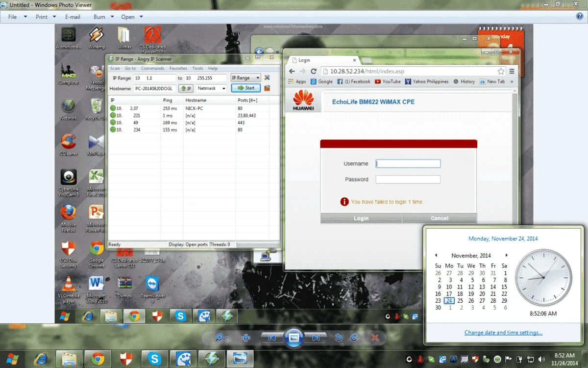This screenshot has height=368, width=588.
Task: Reload the Chrome page
Action: click(x=314, y=71)
